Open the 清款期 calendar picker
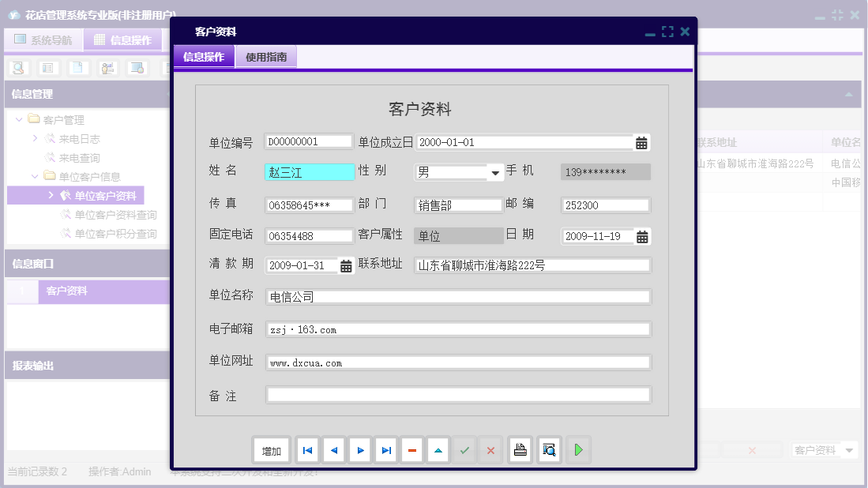Screen dimensions: 868x488 click(x=344, y=267)
